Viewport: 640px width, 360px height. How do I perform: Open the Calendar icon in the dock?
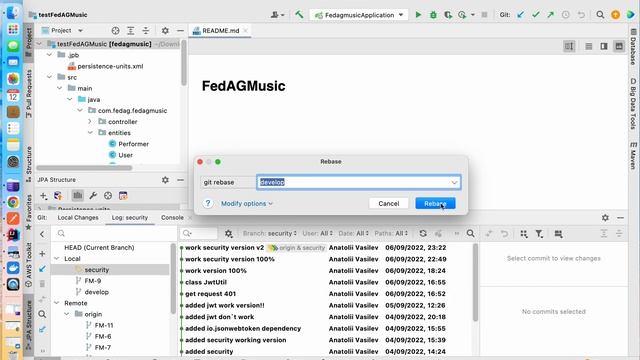(13, 95)
